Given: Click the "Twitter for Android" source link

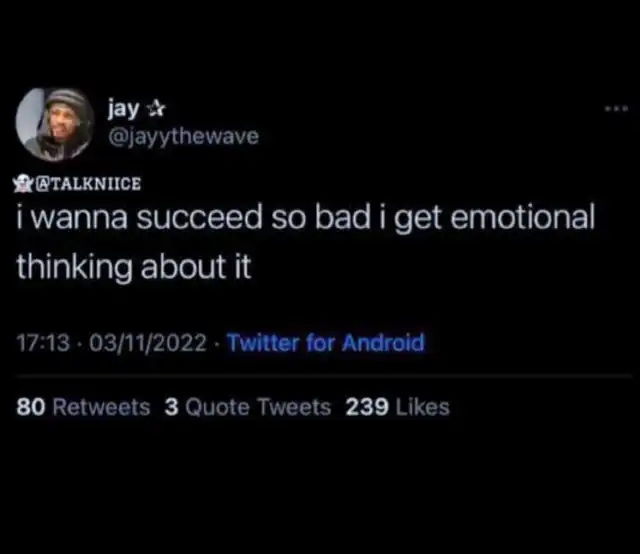Looking at the screenshot, I should pyautogui.click(x=326, y=342).
